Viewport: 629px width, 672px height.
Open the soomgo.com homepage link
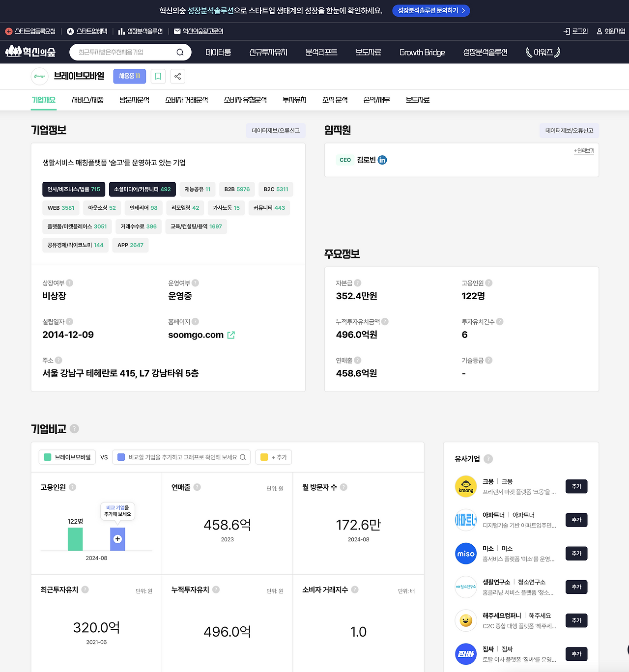click(196, 335)
